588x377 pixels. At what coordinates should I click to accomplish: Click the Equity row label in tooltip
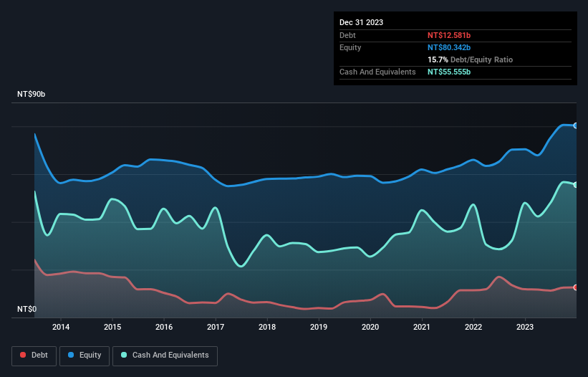[350, 47]
